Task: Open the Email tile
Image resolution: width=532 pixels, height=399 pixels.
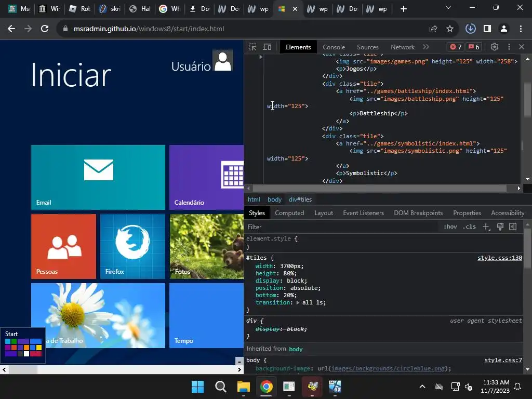Action: coord(98,178)
